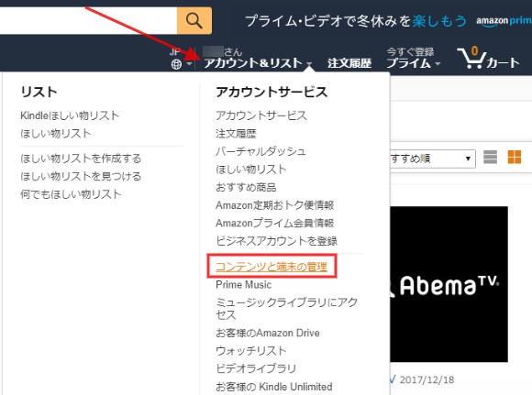Open Amazon定期おトク便情報
The width and height of the screenshot is (532, 395).
point(275,205)
